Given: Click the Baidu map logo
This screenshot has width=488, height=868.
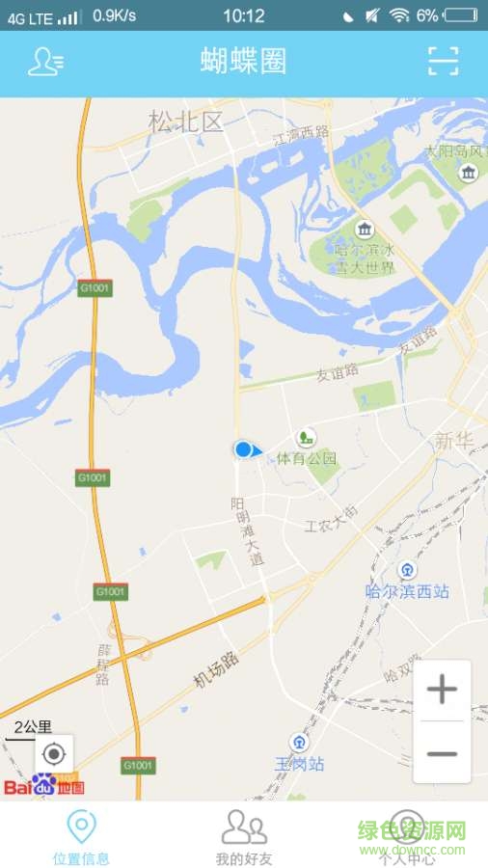Looking at the screenshot, I should click(44, 786).
